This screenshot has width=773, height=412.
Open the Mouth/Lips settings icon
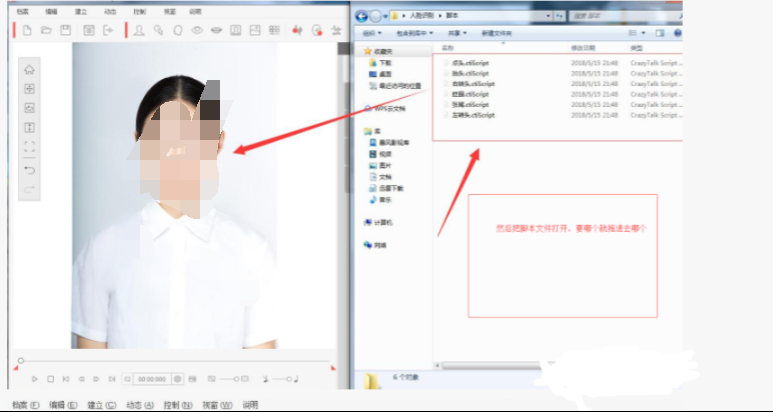coord(217,30)
